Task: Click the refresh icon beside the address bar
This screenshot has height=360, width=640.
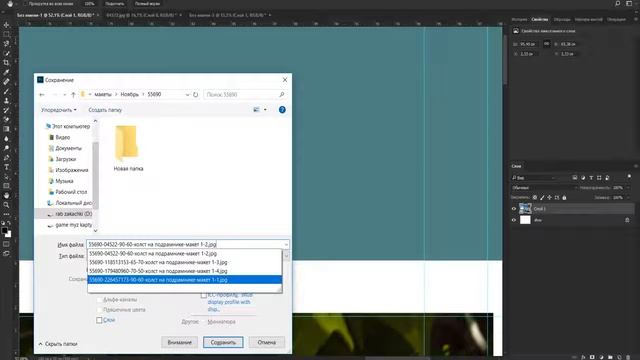Action: (196, 95)
